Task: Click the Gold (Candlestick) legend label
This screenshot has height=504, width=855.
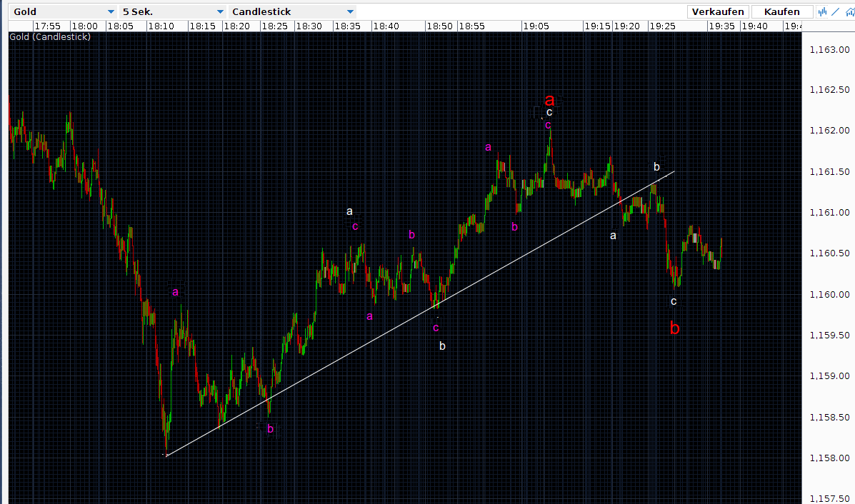Action: pyautogui.click(x=50, y=36)
